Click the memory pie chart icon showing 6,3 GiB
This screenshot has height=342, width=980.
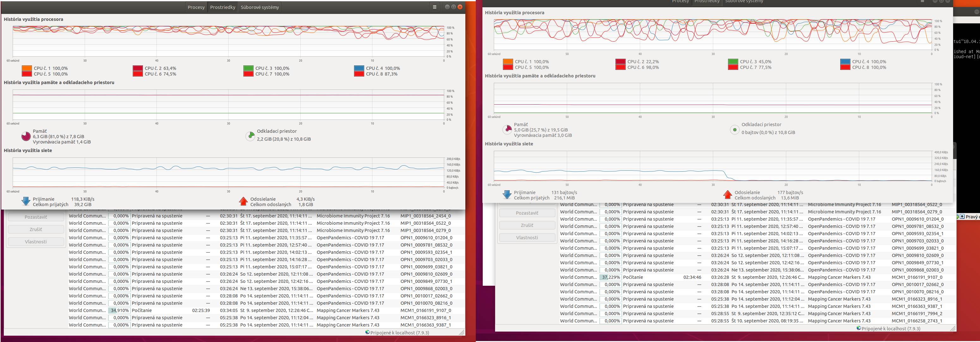(x=26, y=136)
